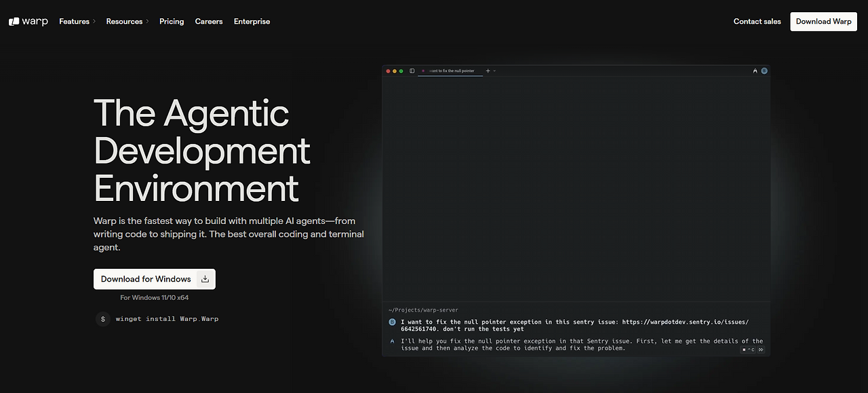Select the 'want to fix the null pointer' tab

(450, 71)
